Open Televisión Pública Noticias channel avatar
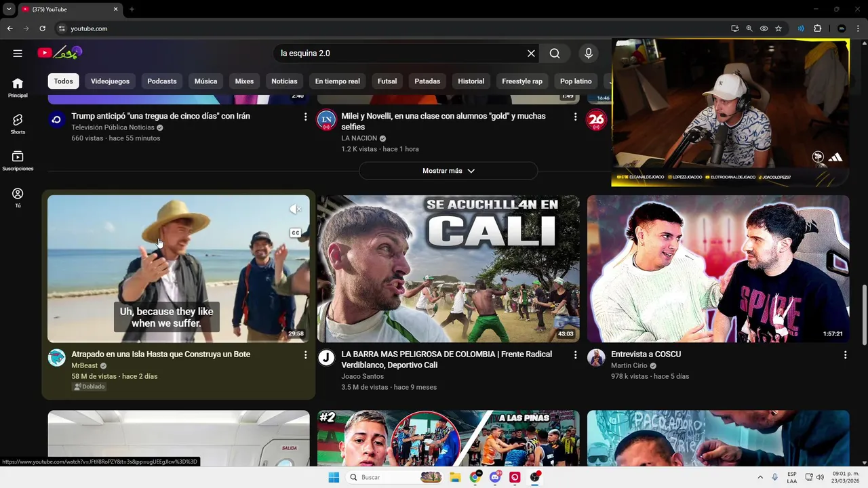The height and width of the screenshot is (488, 868). click(x=56, y=119)
